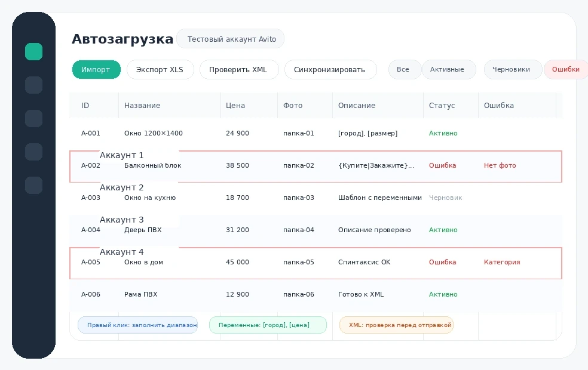The height and width of the screenshot is (370, 588).
Task: Select the price cell 45 000
Action: (237, 262)
